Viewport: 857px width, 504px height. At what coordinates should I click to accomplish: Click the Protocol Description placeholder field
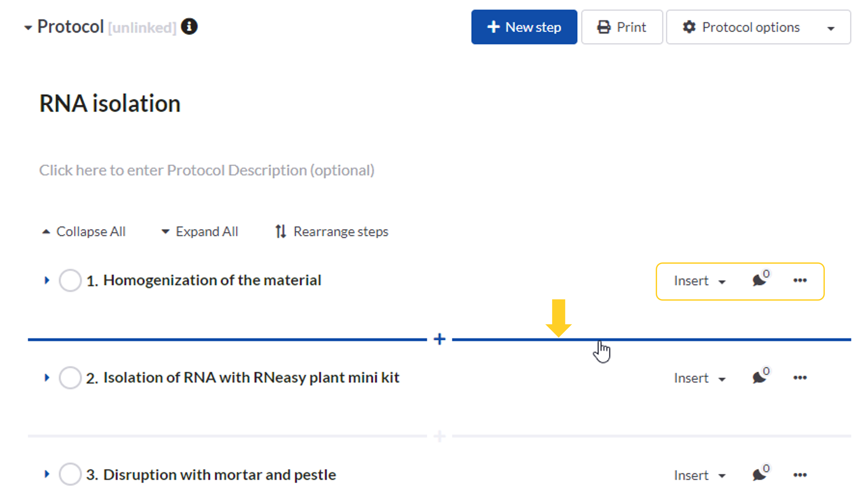[x=207, y=170]
